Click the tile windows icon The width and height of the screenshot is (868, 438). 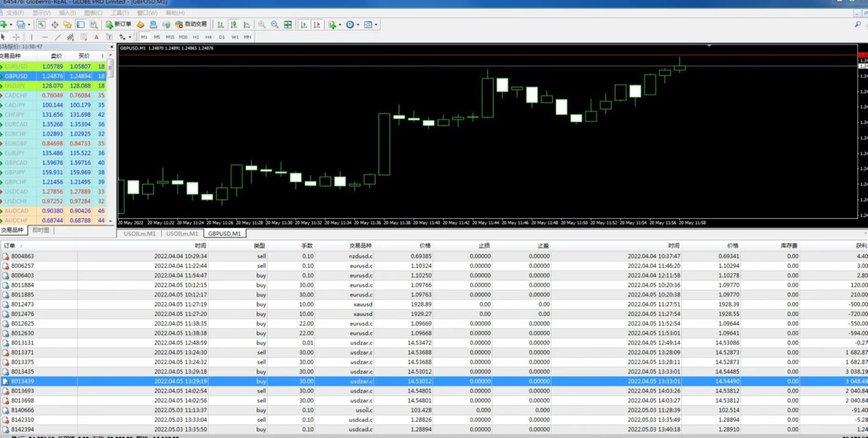point(289,24)
